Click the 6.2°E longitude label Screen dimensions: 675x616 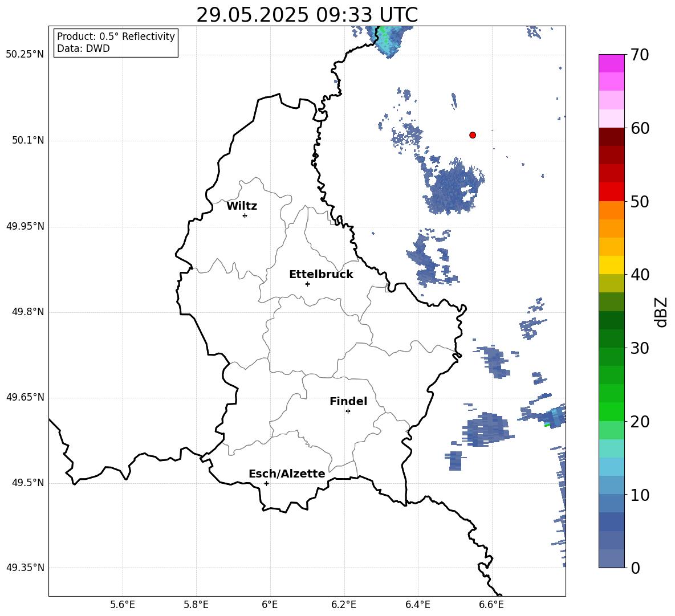[x=344, y=605]
